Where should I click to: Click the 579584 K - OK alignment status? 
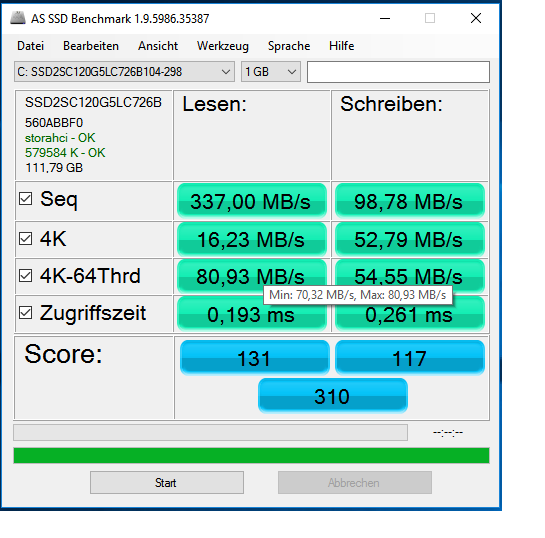coord(65,153)
